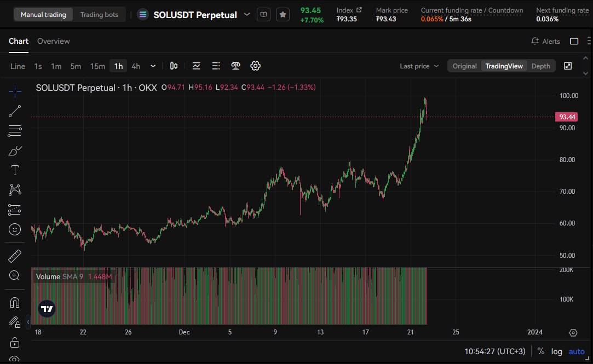Open the chart templates list icon
593x364 pixels.
(216, 66)
